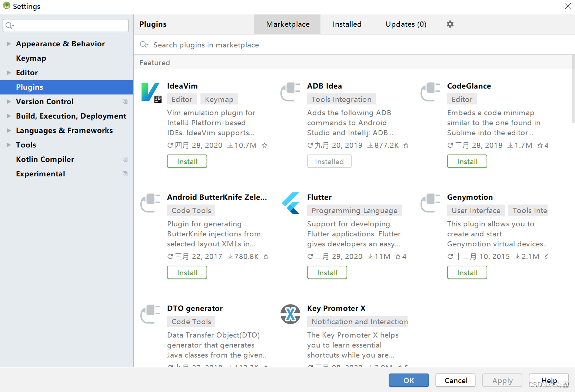Open the CodeGlance plugin title
The height and width of the screenshot is (392, 575).
(469, 86)
